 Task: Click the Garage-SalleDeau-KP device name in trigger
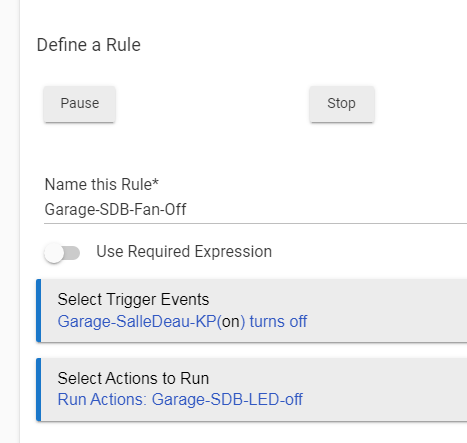coord(137,322)
